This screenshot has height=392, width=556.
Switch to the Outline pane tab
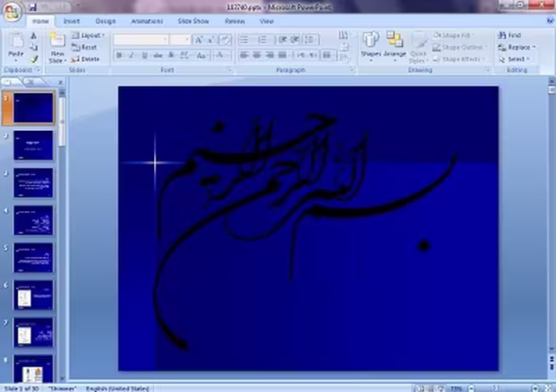(31, 83)
